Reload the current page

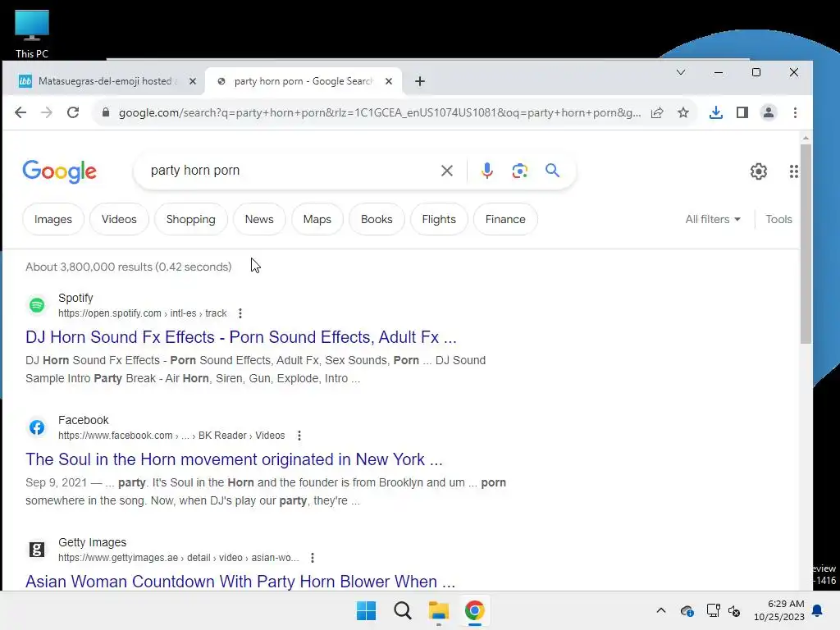[x=73, y=112]
